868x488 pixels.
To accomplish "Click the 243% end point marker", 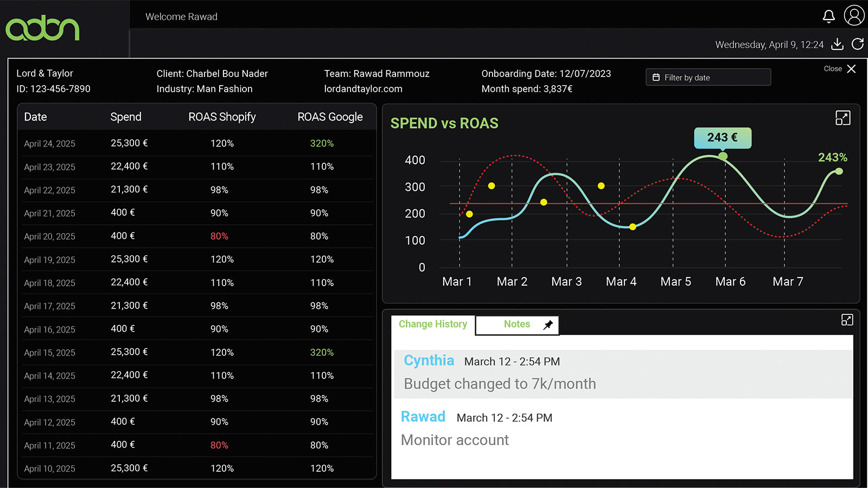I will [839, 171].
